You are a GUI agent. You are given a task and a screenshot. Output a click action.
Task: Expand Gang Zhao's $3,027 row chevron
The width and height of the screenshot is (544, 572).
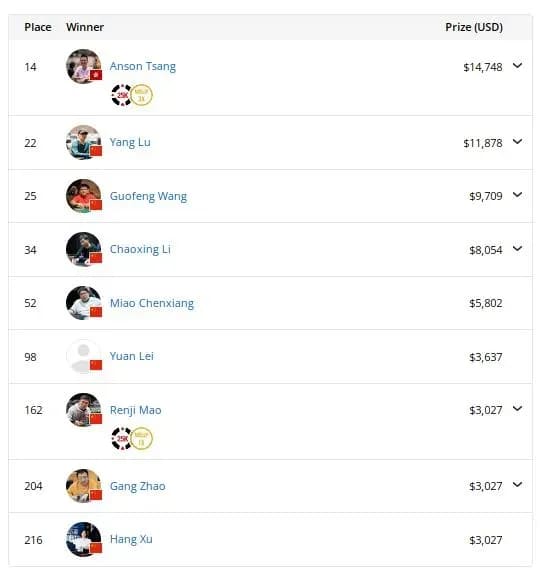tap(517, 484)
